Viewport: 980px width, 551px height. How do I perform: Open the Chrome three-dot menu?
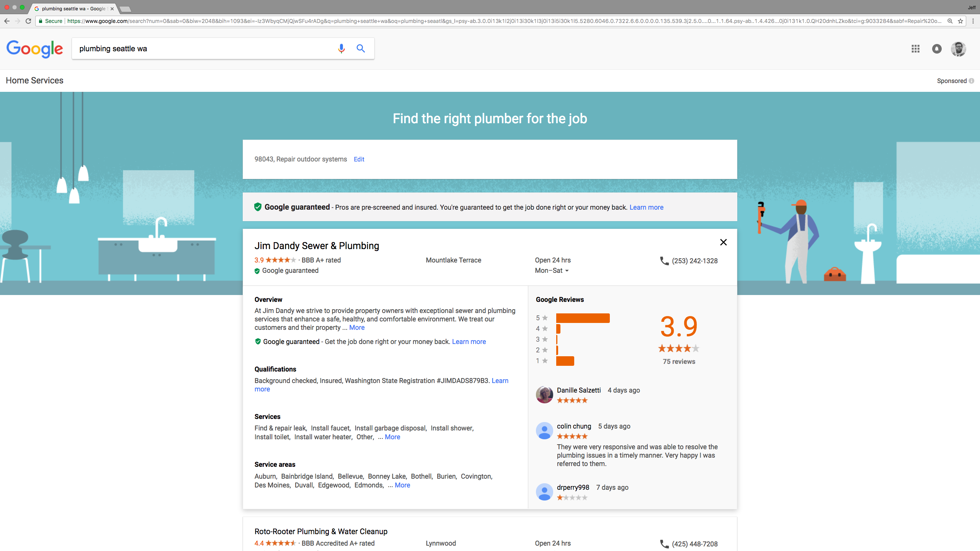click(x=973, y=21)
